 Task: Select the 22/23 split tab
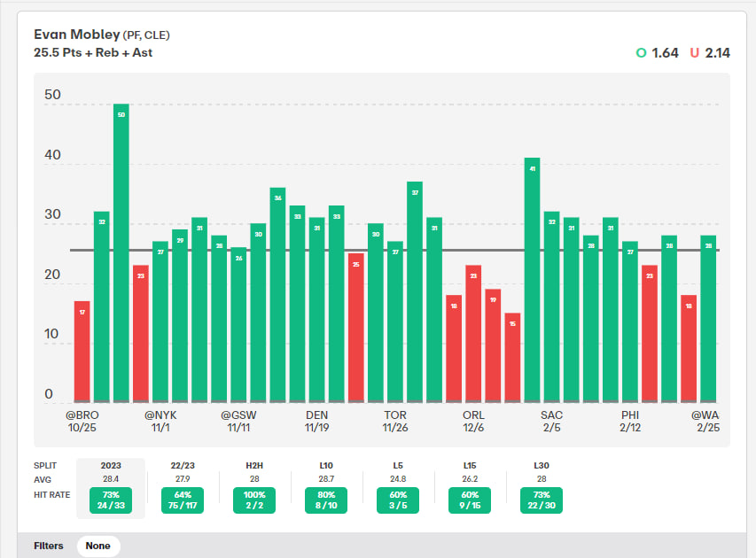pyautogui.click(x=183, y=466)
